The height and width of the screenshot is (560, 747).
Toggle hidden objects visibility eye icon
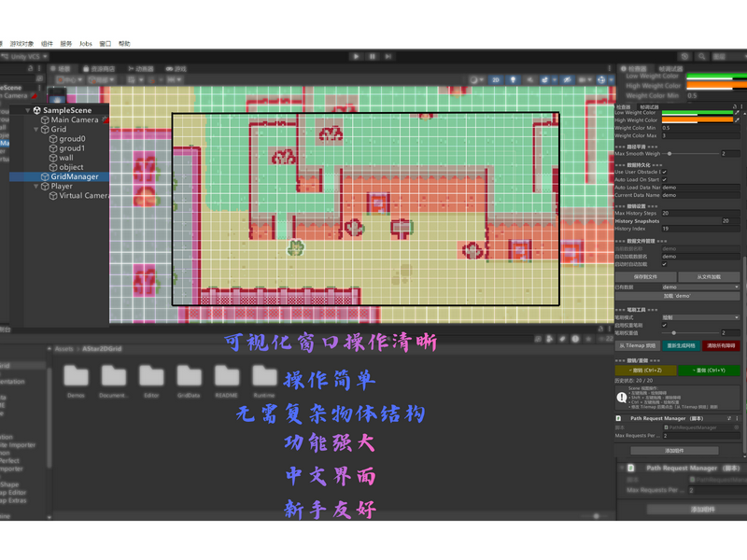tap(567, 80)
